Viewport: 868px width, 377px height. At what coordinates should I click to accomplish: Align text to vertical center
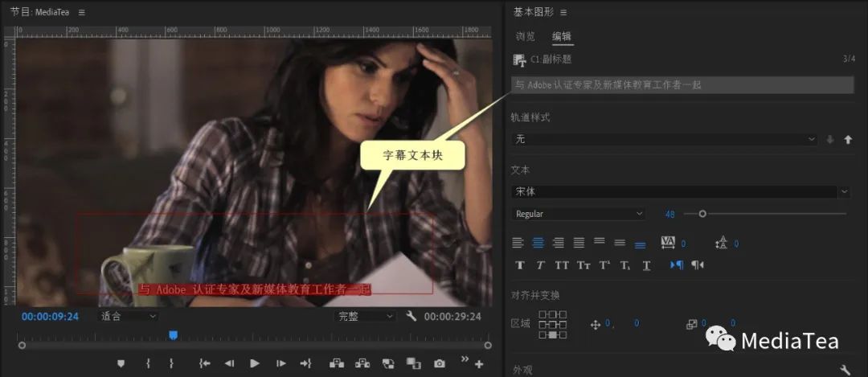(620, 243)
